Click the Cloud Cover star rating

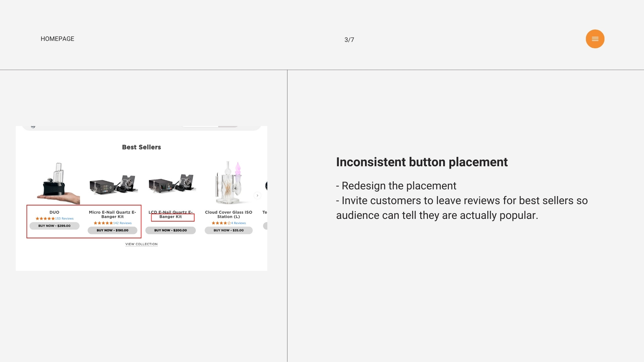221,223
